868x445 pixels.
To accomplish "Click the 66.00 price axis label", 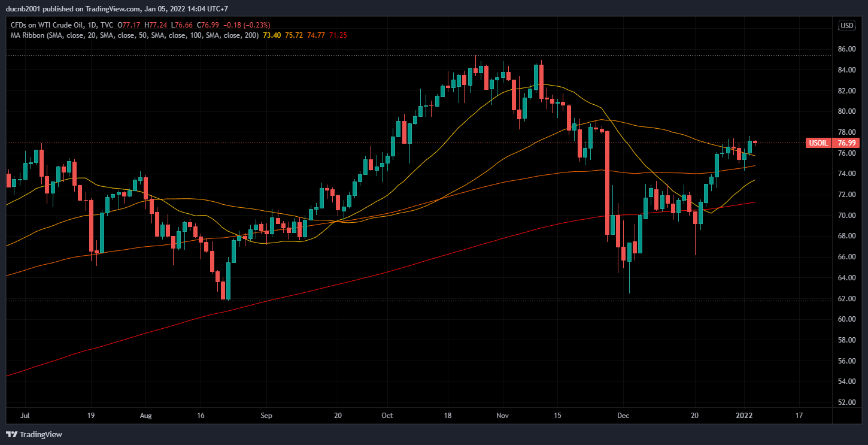I will tap(846, 257).
